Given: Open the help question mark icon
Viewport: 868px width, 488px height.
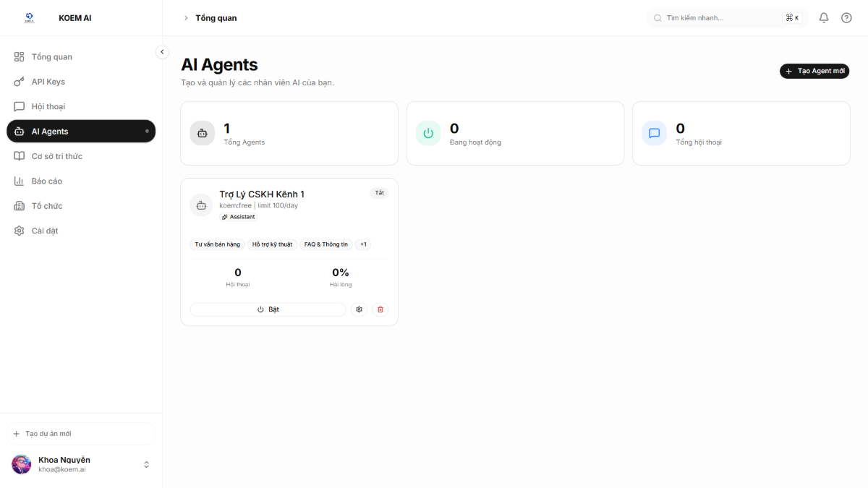Looking at the screenshot, I should tap(846, 18).
